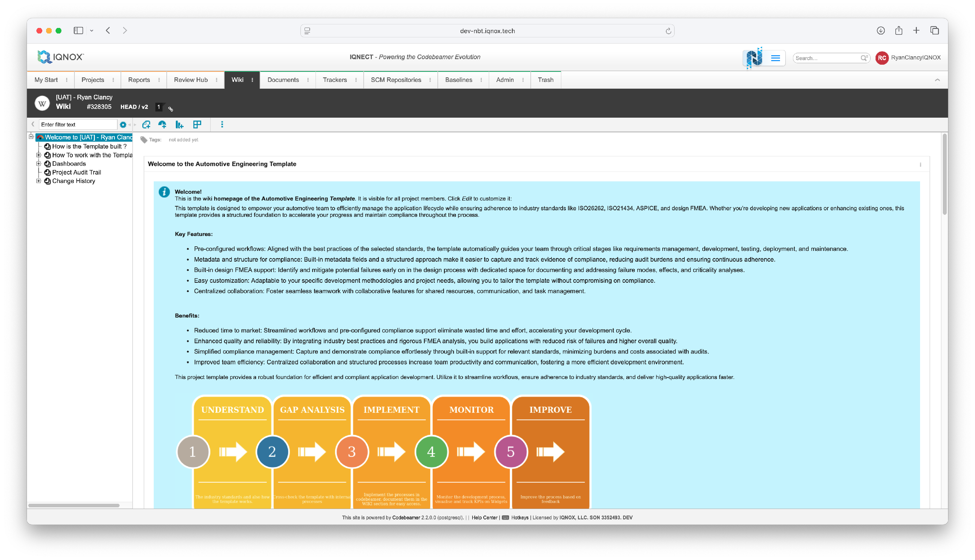Click the grid layout toolbar icon
Viewport: 975px width, 560px height.
pos(197,124)
